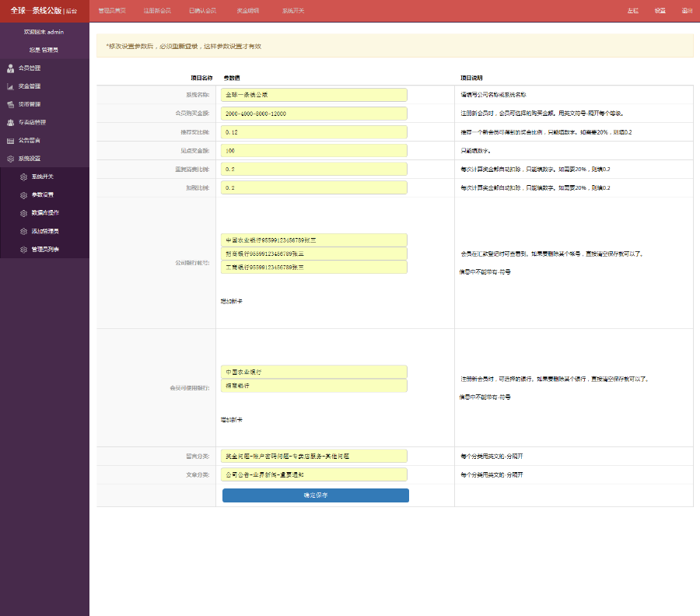
Task: Click the 专卖店管理 group icon
Action: (x=10, y=122)
